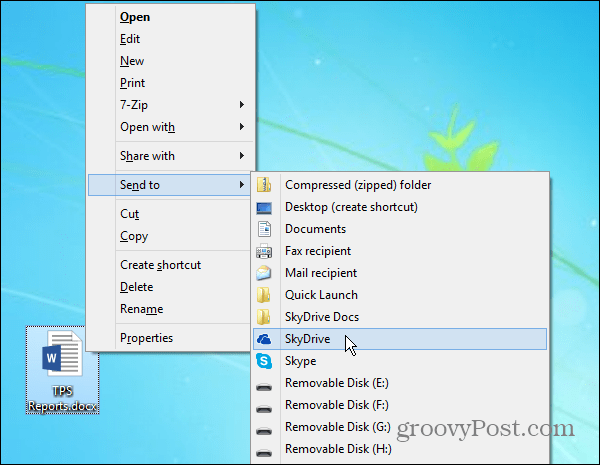Send file to Compressed (zipped) folder
600x465 pixels.
(400, 185)
